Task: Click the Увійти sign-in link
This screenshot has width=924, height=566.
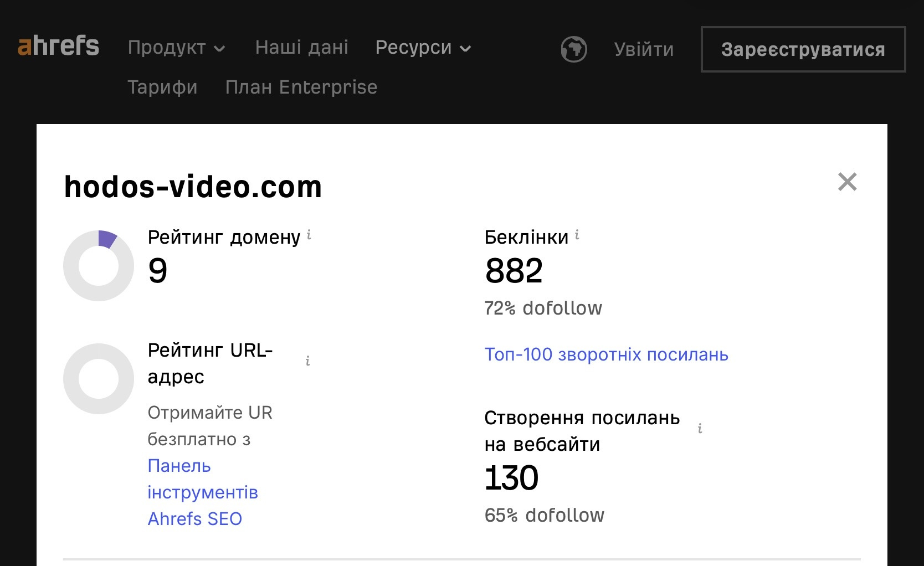Action: tap(644, 50)
